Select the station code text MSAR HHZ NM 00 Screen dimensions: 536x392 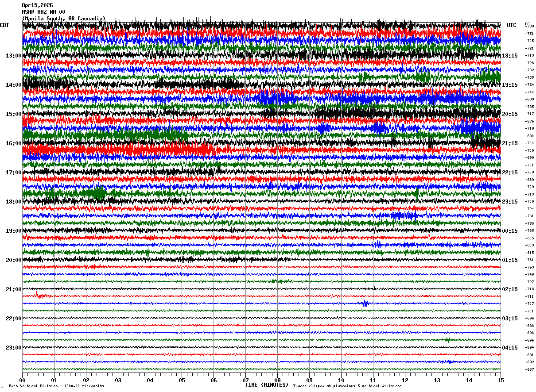click(43, 12)
